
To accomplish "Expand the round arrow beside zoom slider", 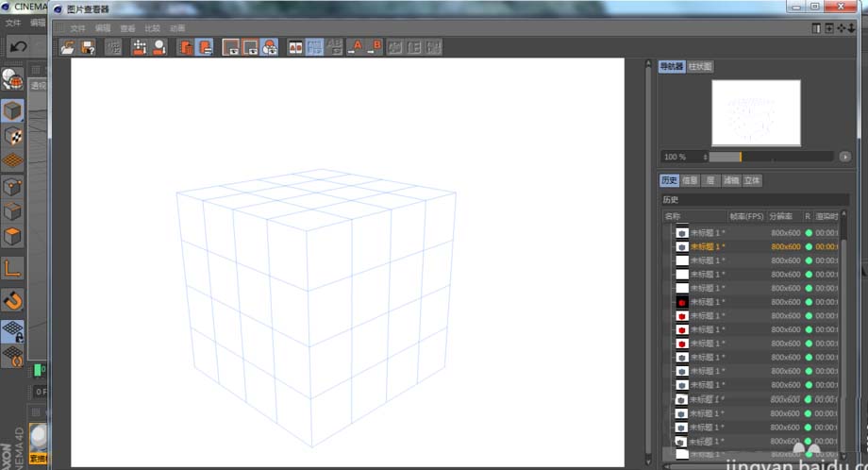I will tap(844, 157).
